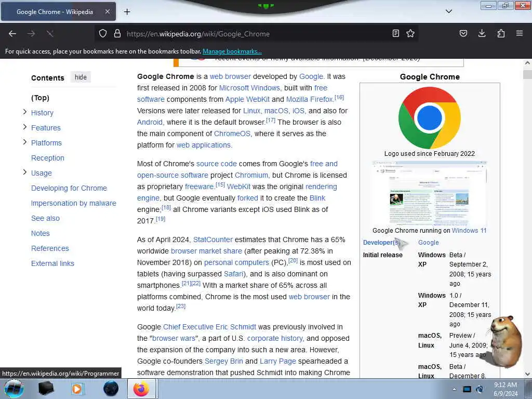Go to See also section
532x399 pixels.
click(46, 219)
